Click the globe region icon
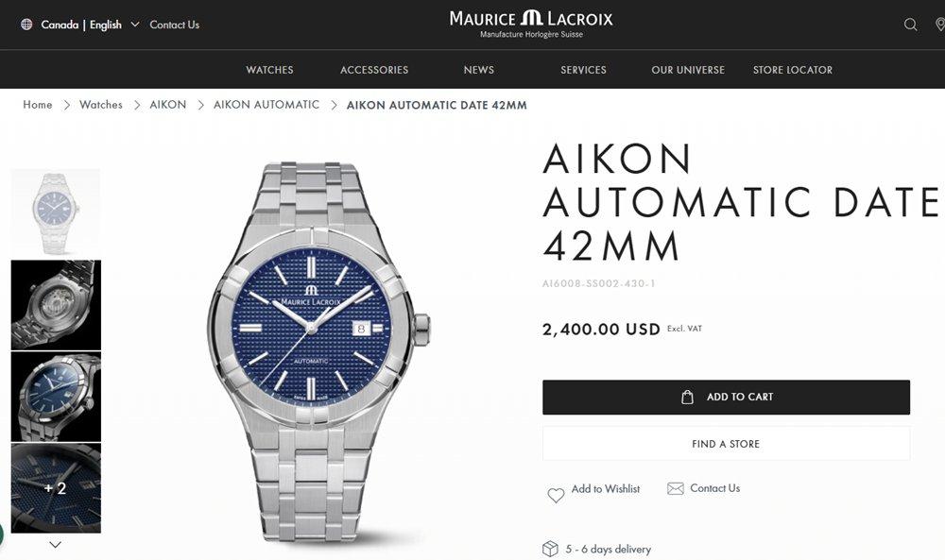The height and width of the screenshot is (560, 945). click(26, 25)
